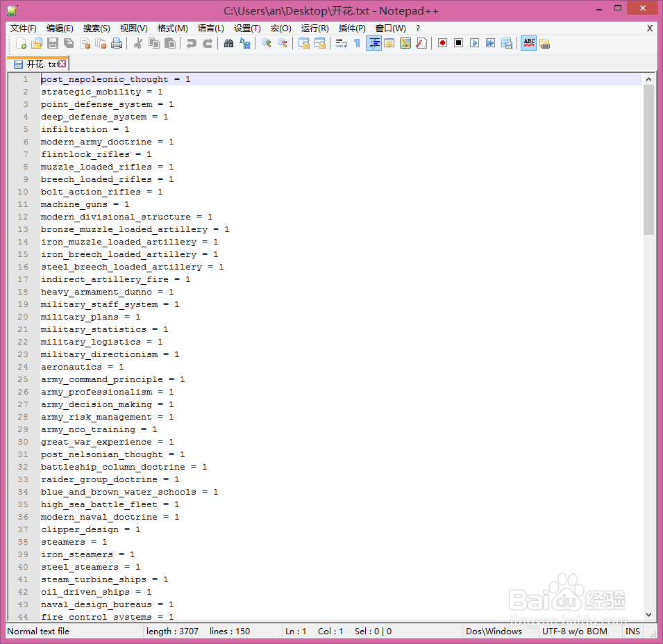Select the 开花.txt document tab
Image resolution: width=663 pixels, height=644 pixels.
click(36, 64)
